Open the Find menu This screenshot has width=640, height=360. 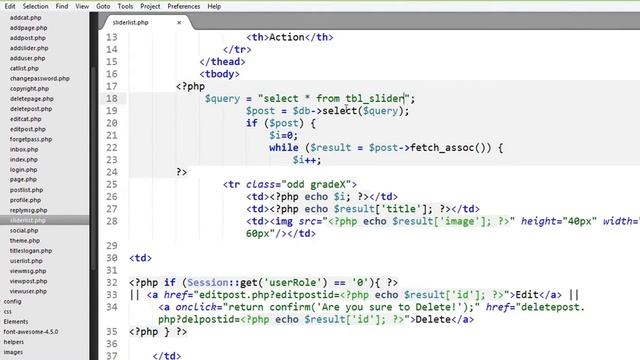[x=62, y=7]
